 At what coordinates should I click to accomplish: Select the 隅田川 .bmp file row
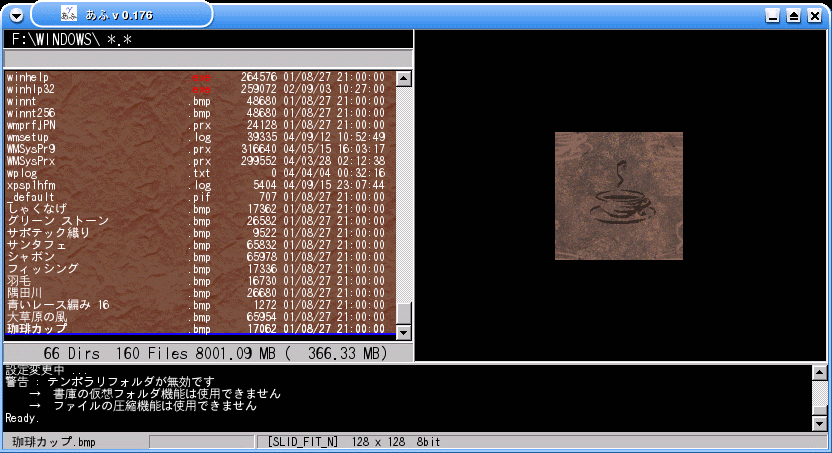[200, 293]
